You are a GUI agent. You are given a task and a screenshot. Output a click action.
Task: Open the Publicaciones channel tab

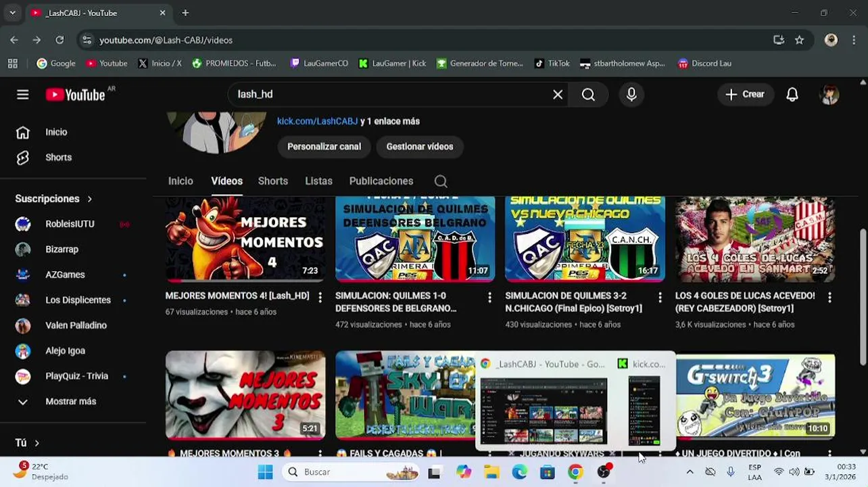pyautogui.click(x=381, y=181)
